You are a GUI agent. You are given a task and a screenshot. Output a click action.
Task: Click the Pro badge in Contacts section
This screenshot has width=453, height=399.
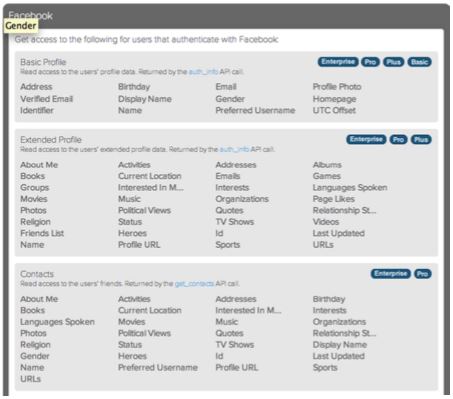coord(423,274)
